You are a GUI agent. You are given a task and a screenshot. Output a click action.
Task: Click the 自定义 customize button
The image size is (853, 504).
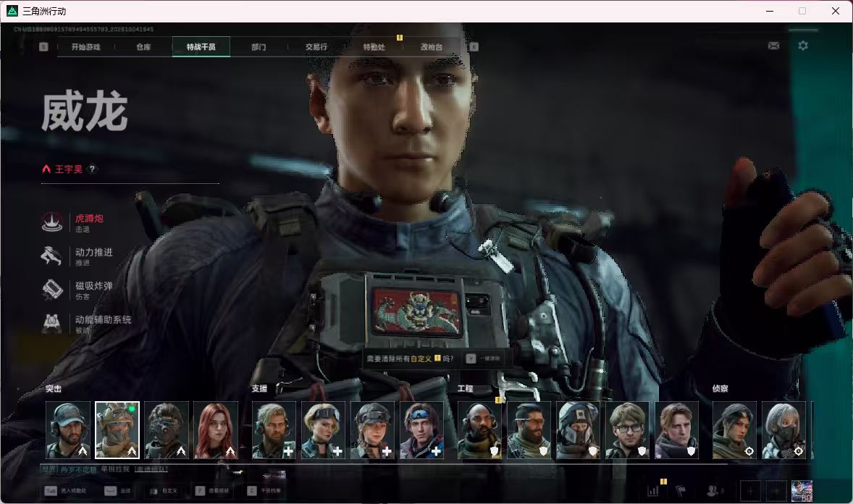pyautogui.click(x=164, y=491)
